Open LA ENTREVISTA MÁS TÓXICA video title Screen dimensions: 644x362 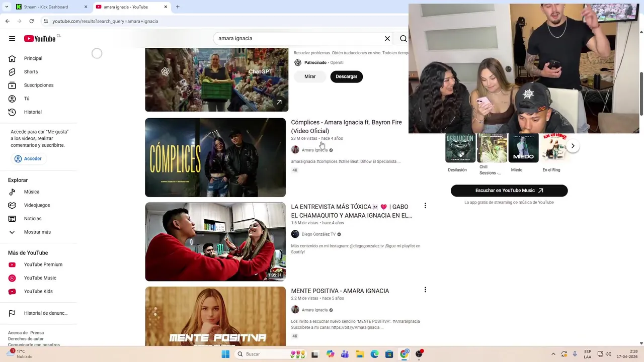351,211
